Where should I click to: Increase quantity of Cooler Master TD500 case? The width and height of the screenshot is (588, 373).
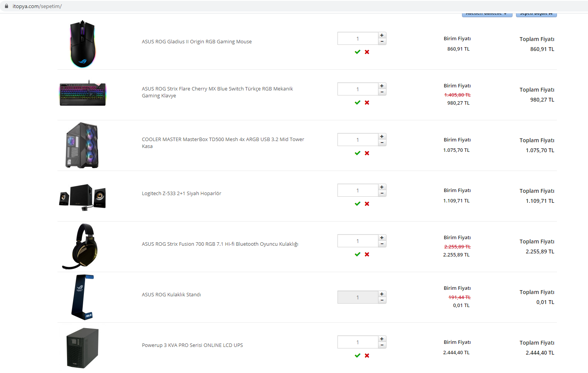382,136
